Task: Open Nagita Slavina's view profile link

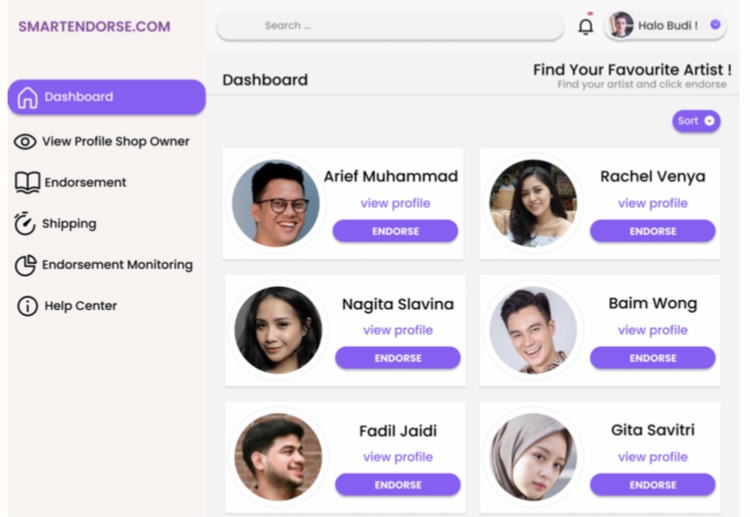Action: pos(397,330)
